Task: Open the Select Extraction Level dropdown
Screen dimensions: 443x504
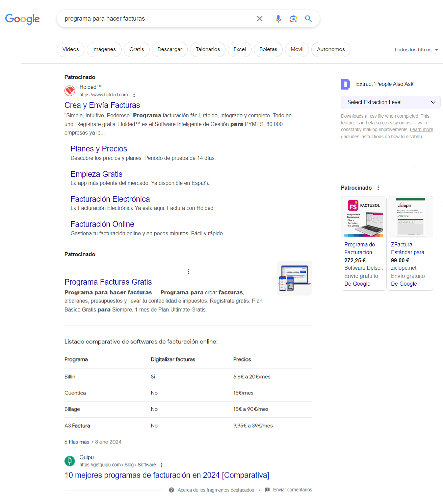Action: 391,102
